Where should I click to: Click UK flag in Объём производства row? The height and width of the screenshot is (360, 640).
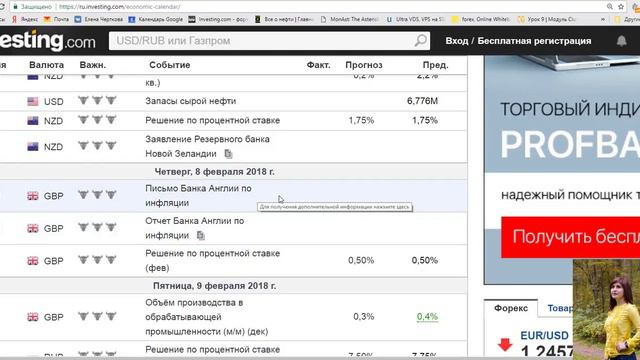point(33,317)
